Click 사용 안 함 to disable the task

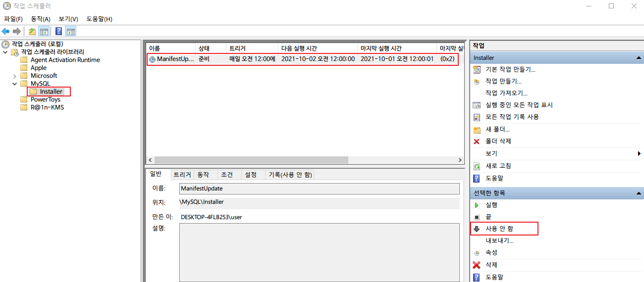pos(499,229)
